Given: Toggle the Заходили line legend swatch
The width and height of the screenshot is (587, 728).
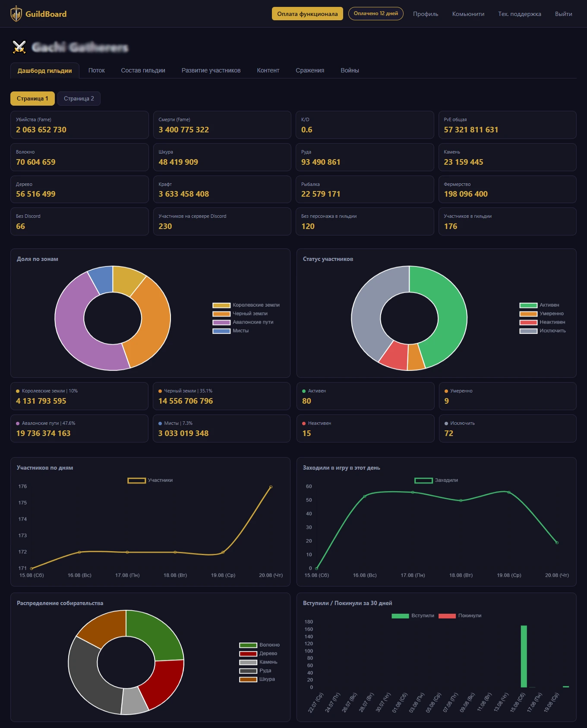Looking at the screenshot, I should click(x=423, y=480).
